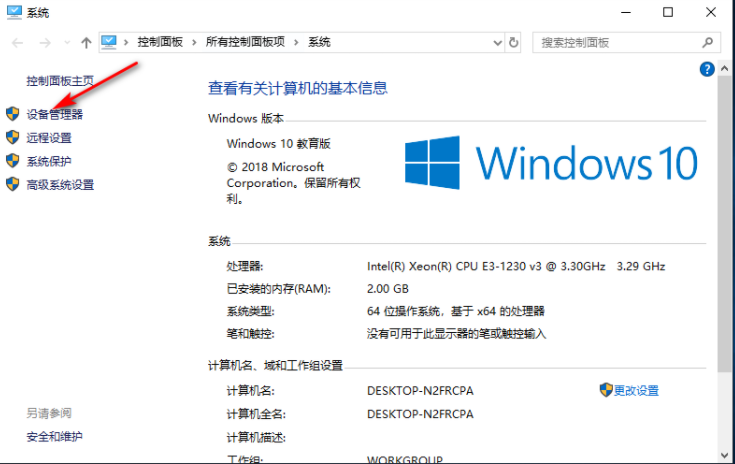Click shield icon beside 设备管理器
The width and height of the screenshot is (735, 464).
click(x=13, y=113)
